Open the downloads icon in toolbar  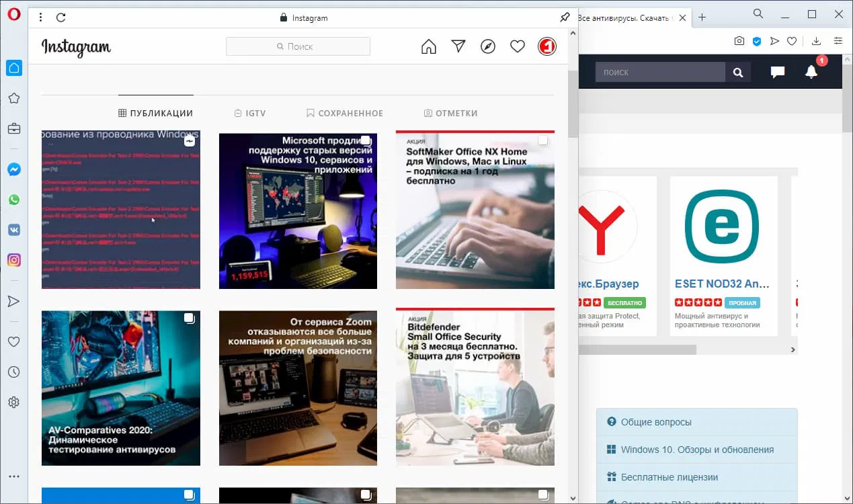click(816, 41)
